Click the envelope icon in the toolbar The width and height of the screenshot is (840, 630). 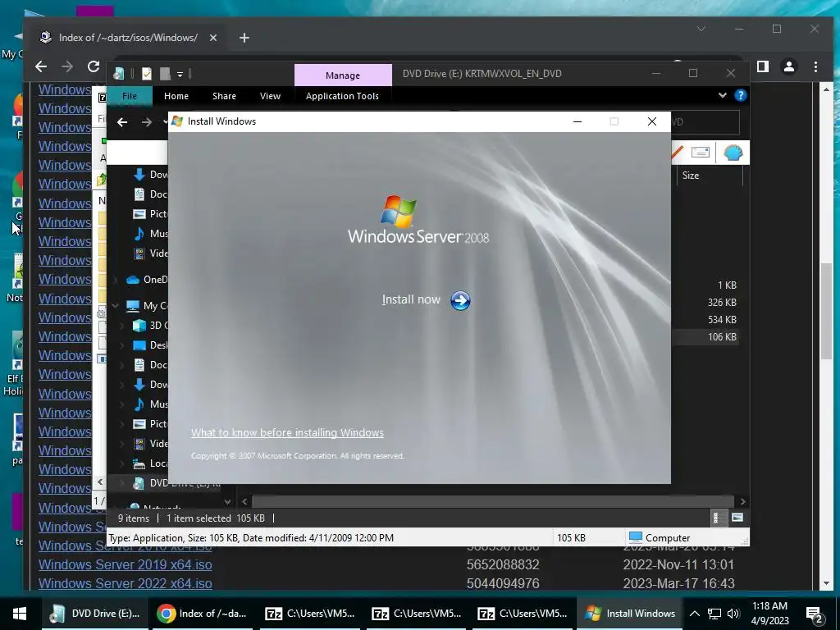701,152
